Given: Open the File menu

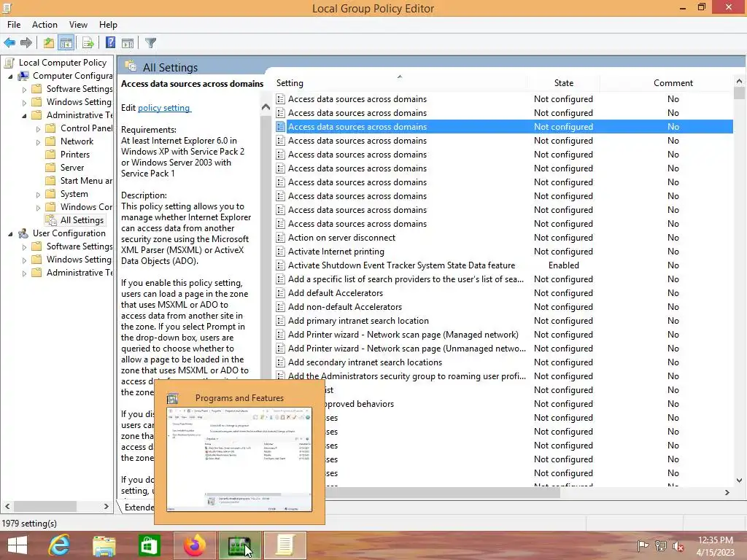Looking at the screenshot, I should tap(14, 25).
